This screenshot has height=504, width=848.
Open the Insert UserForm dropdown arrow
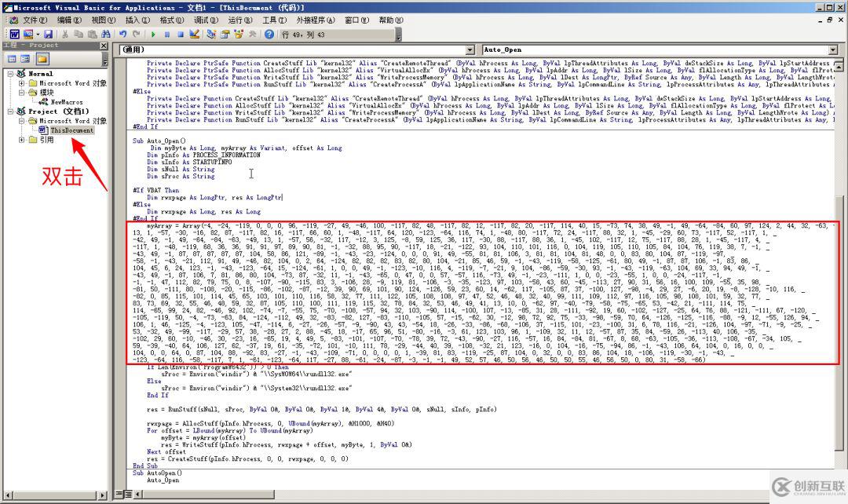click(x=37, y=34)
